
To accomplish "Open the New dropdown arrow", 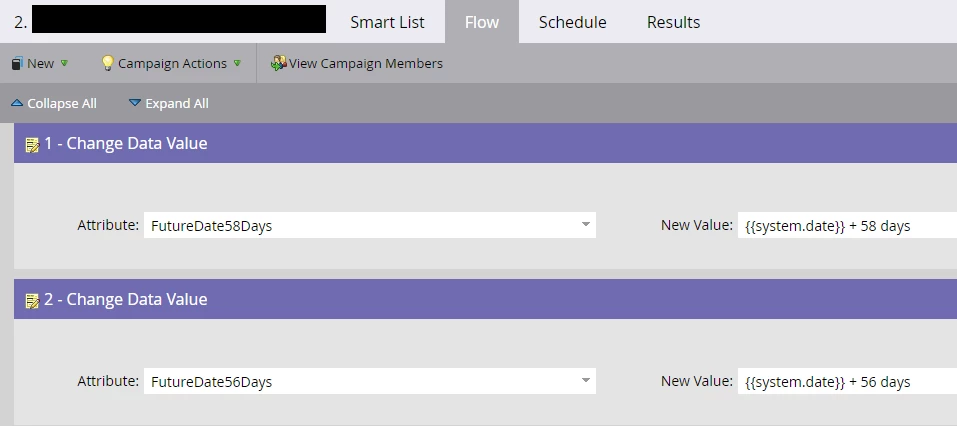I will tap(64, 63).
